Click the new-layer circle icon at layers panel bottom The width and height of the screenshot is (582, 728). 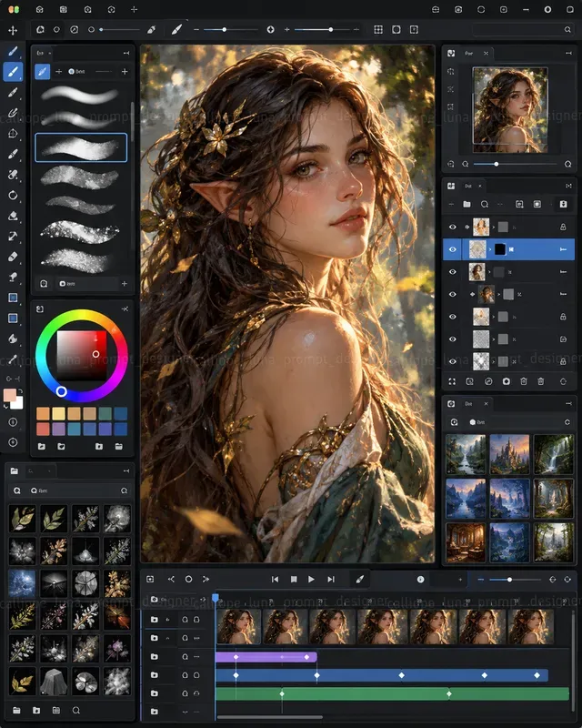506,381
